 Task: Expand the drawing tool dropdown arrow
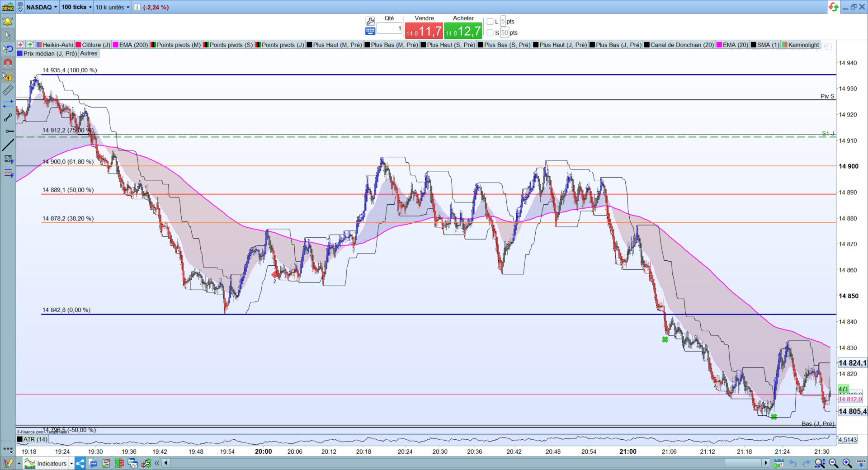[x=19, y=464]
